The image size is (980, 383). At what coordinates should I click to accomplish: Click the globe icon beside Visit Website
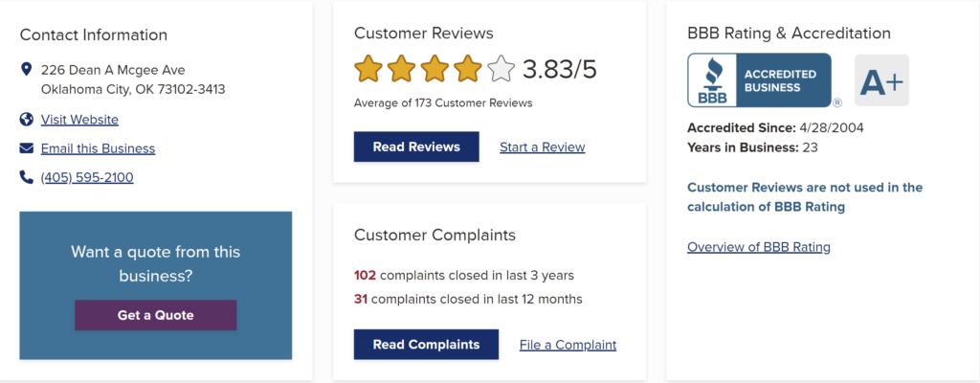point(26,119)
